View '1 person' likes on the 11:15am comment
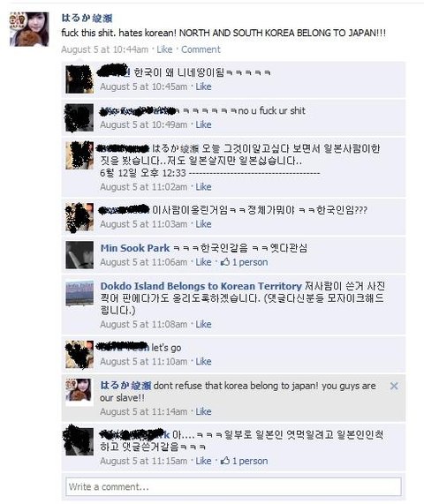 tap(250, 461)
